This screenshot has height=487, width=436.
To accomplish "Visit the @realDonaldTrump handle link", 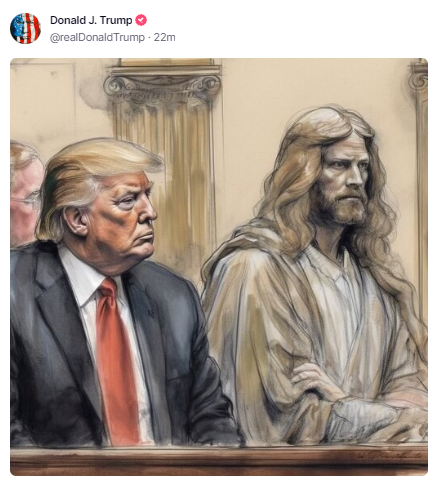I will click(x=97, y=37).
